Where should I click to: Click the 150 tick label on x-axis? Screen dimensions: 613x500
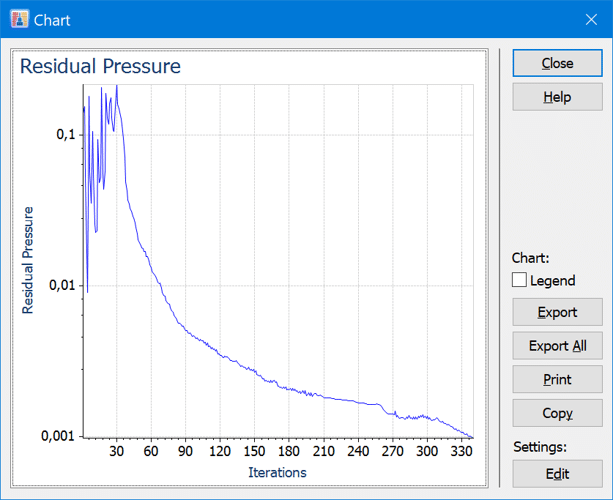[x=254, y=451]
